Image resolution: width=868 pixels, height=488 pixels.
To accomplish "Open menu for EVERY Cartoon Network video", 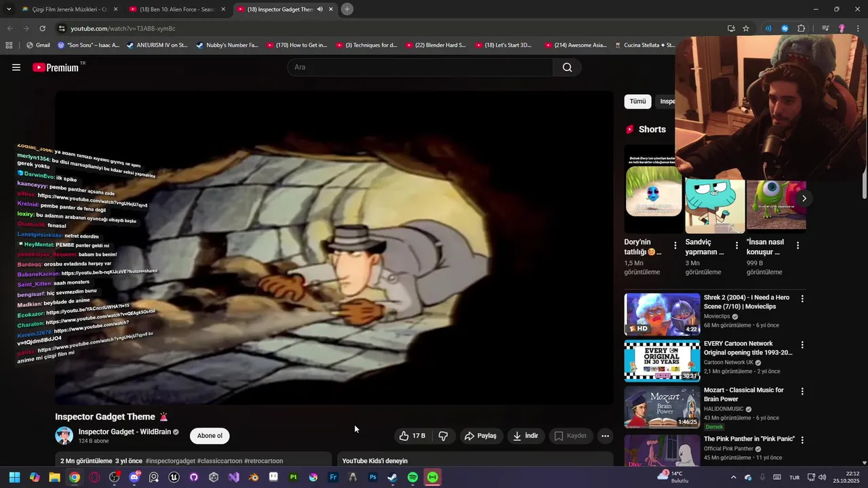I will click(x=802, y=344).
